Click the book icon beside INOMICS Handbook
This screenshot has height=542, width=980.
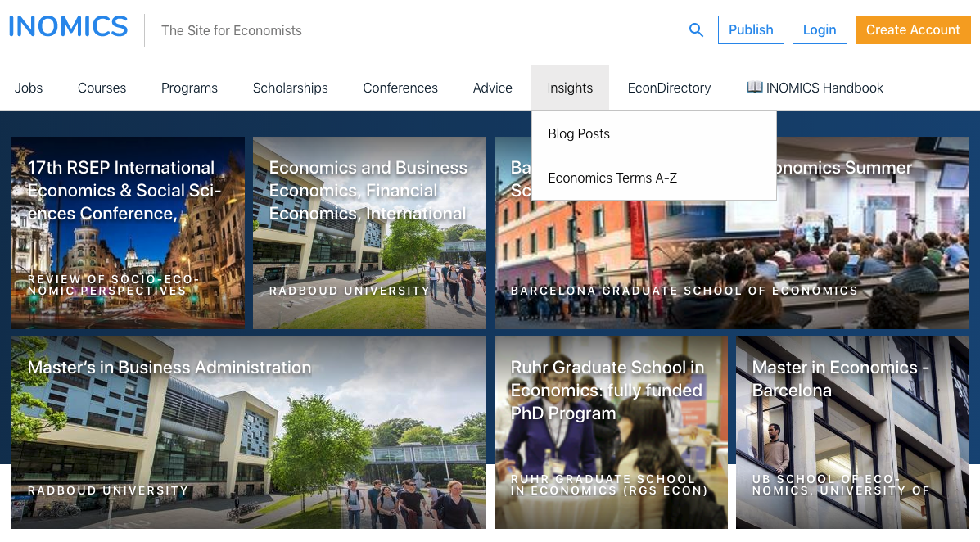tap(754, 87)
